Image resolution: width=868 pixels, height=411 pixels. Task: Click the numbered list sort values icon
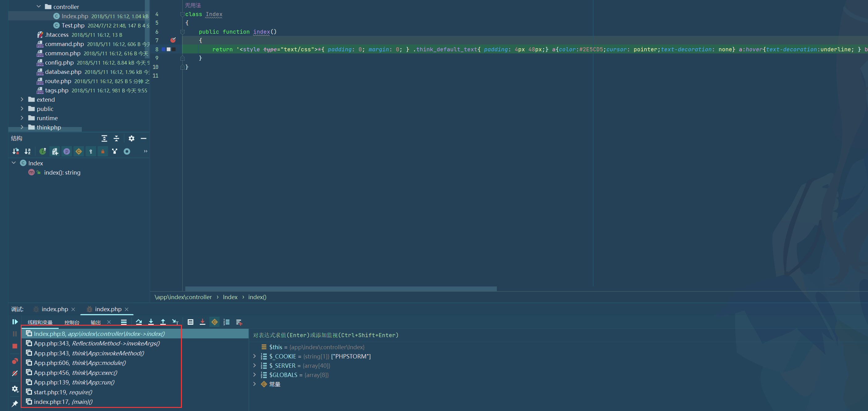[x=227, y=322]
